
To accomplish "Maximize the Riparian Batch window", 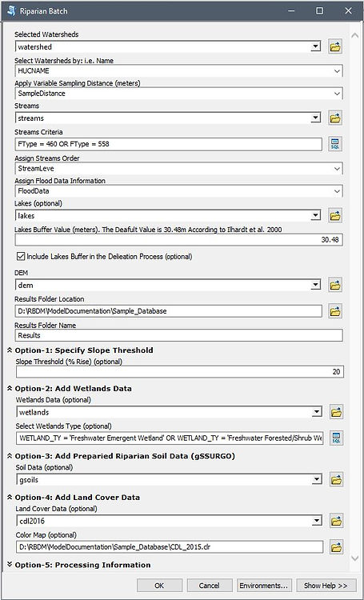I will point(320,10).
